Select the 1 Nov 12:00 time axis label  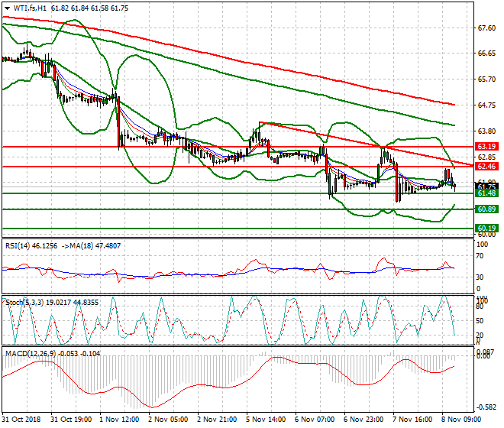pyautogui.click(x=119, y=420)
